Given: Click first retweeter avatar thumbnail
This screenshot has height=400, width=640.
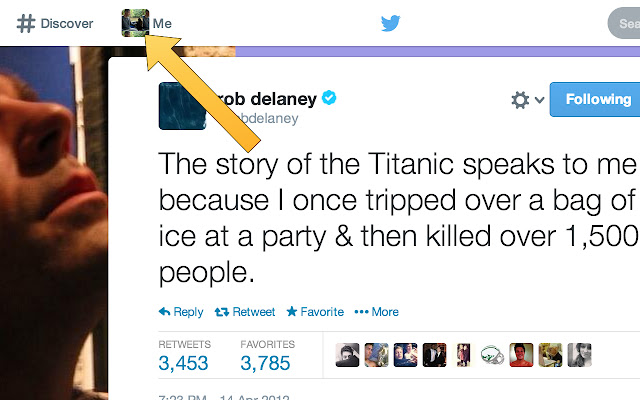Looking at the screenshot, I should (x=347, y=355).
